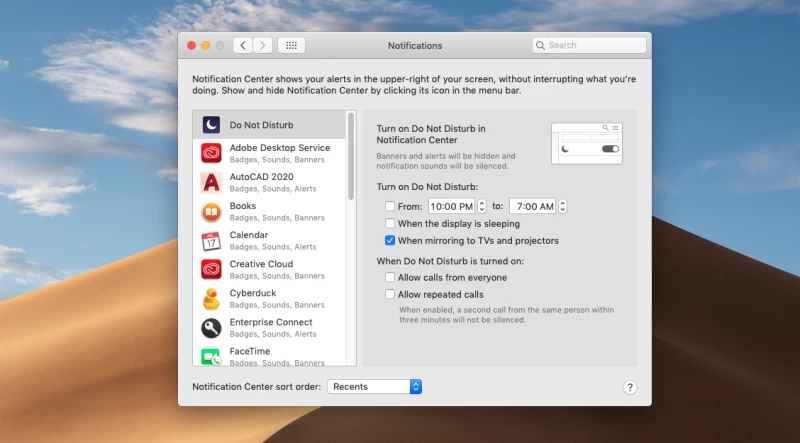Screen dimensions: 800x443
Task: Open the Notification Center sort order dropdown
Action: (374, 387)
